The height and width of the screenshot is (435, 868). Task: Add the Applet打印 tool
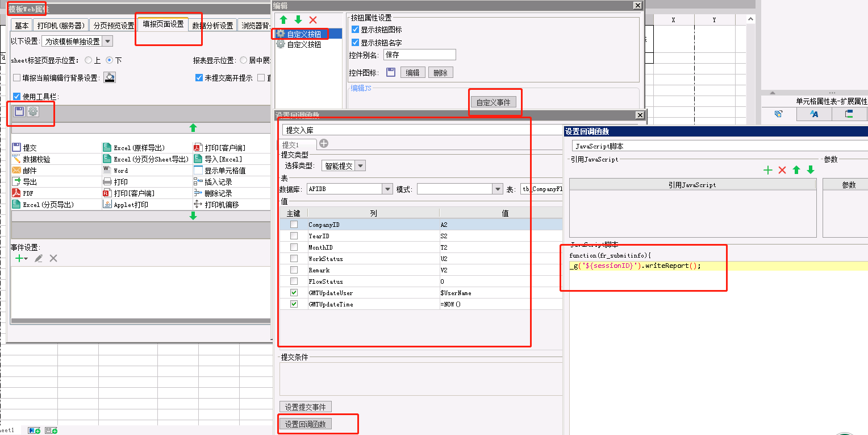126,205
